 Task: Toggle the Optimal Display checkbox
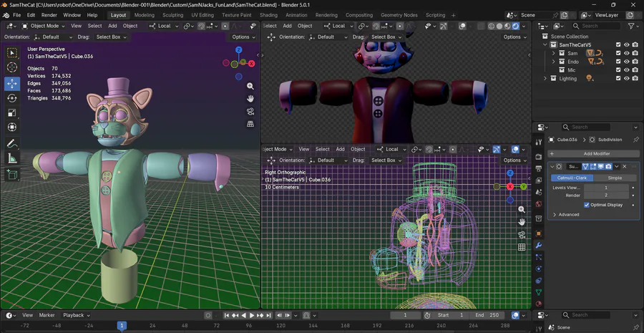[587, 205]
